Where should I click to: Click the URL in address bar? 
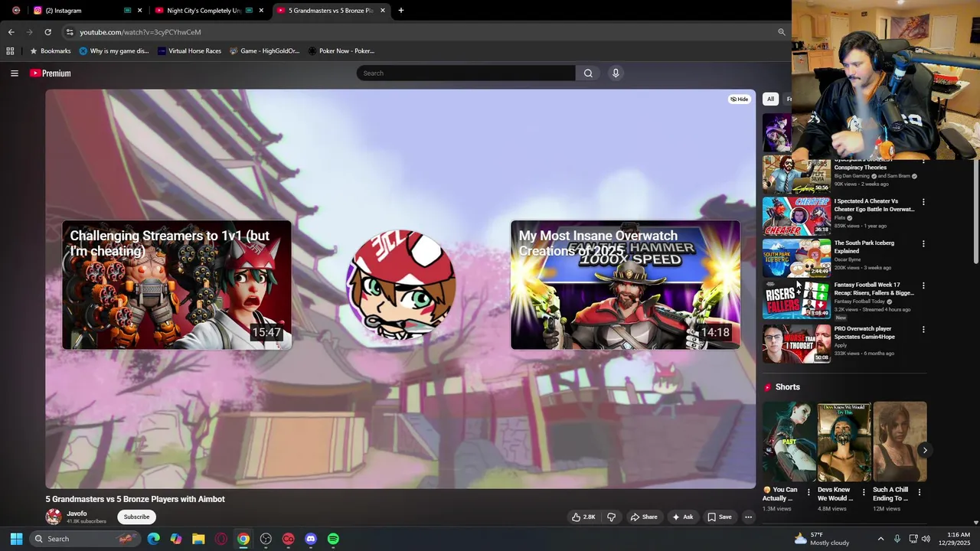(x=140, y=32)
